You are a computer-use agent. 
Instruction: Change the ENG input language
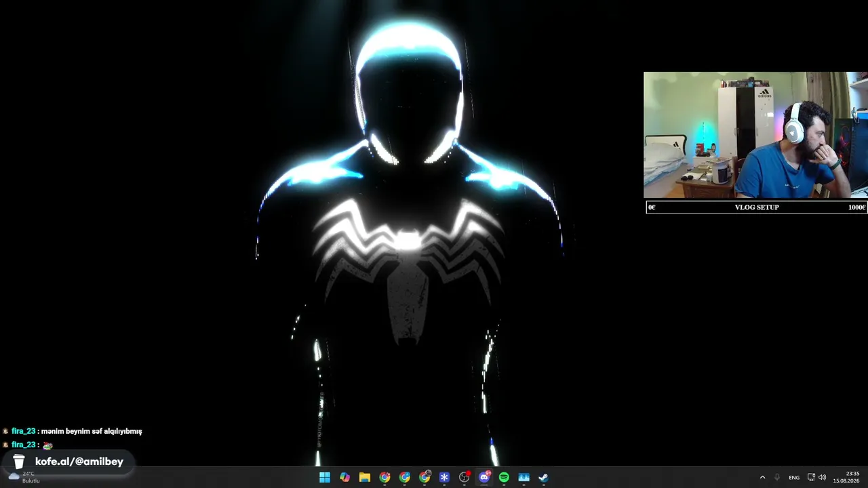pyautogui.click(x=794, y=477)
